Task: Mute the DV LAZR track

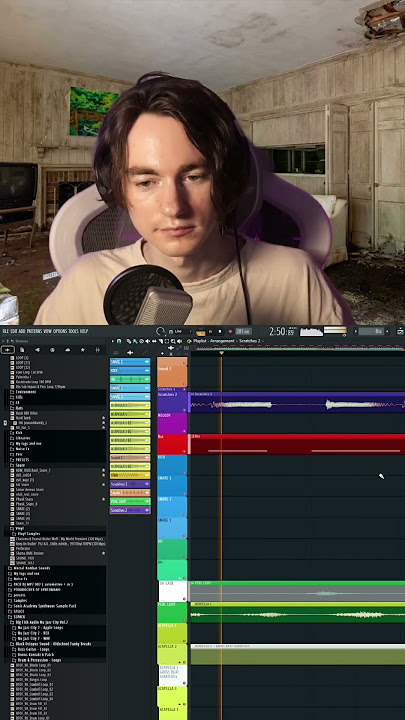Action: [185, 599]
